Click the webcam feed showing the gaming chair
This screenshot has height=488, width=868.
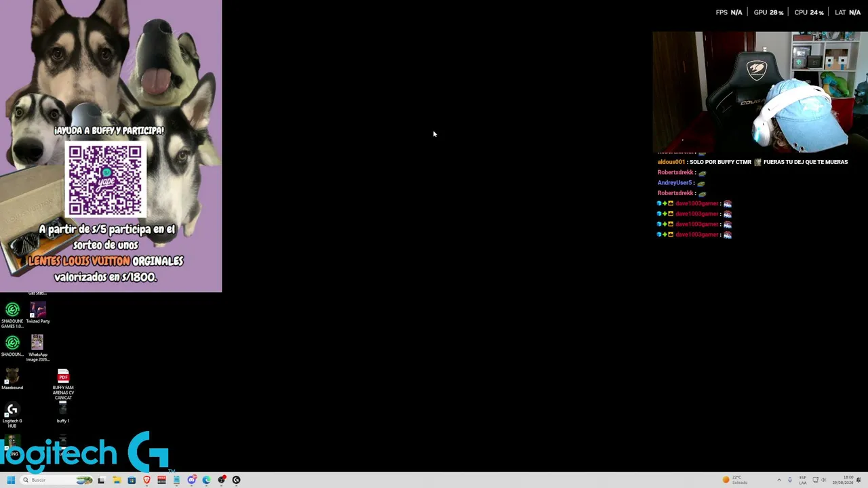click(760, 91)
